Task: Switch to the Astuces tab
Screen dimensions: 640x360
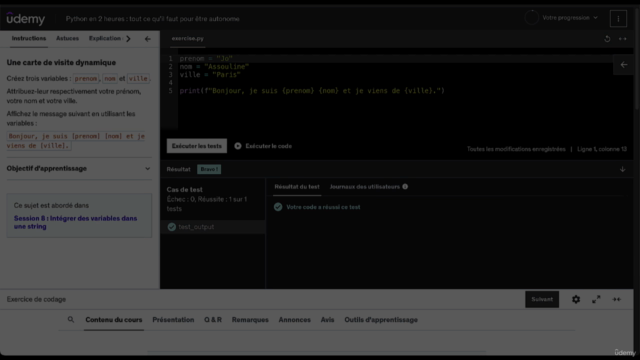Action: pos(67,38)
